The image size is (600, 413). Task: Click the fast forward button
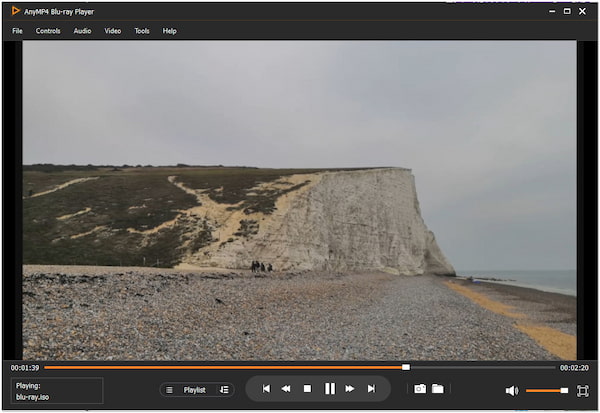[x=350, y=389]
